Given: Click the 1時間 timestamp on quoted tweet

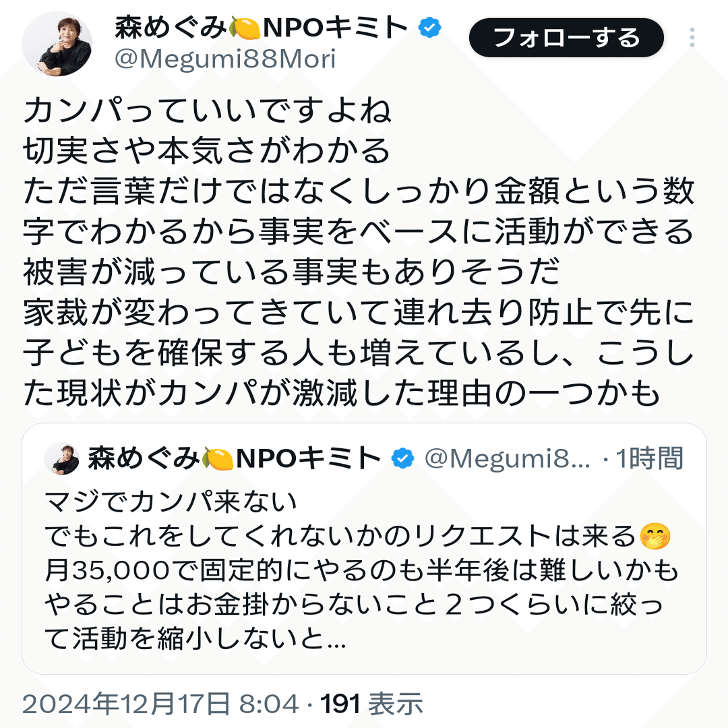Looking at the screenshot, I should click(x=648, y=458).
